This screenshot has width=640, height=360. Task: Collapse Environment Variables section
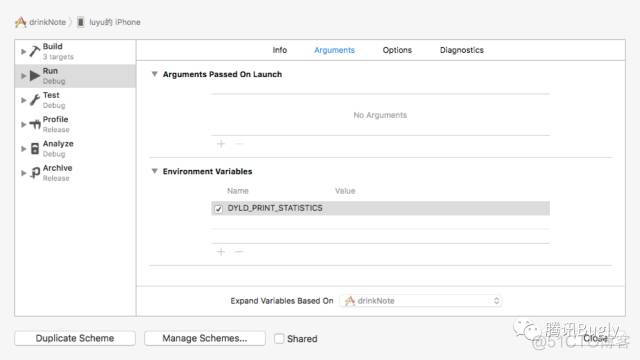tap(154, 171)
